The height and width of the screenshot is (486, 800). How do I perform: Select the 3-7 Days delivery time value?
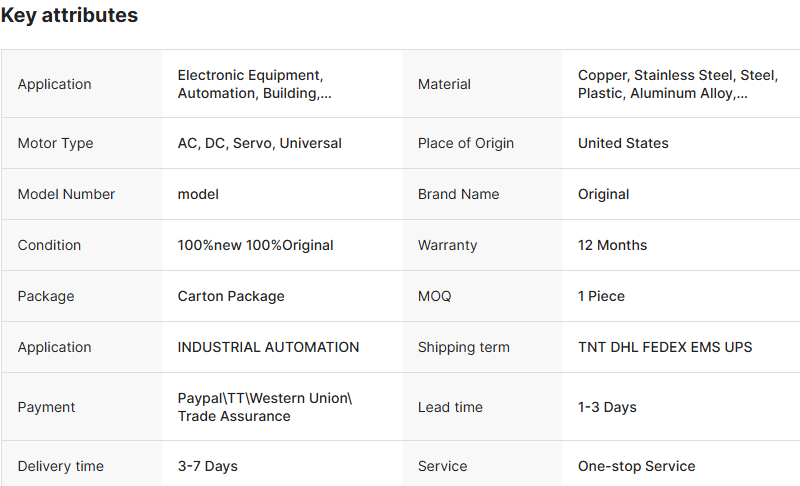click(207, 466)
